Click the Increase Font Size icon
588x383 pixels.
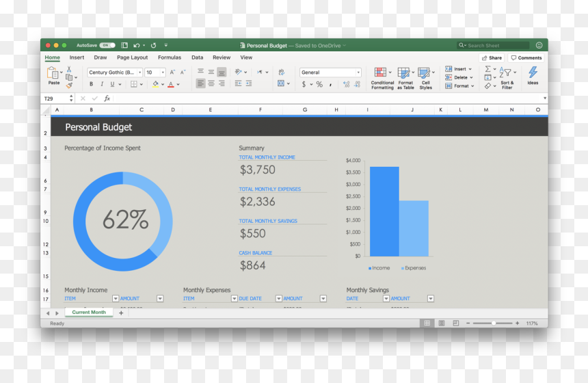click(172, 72)
